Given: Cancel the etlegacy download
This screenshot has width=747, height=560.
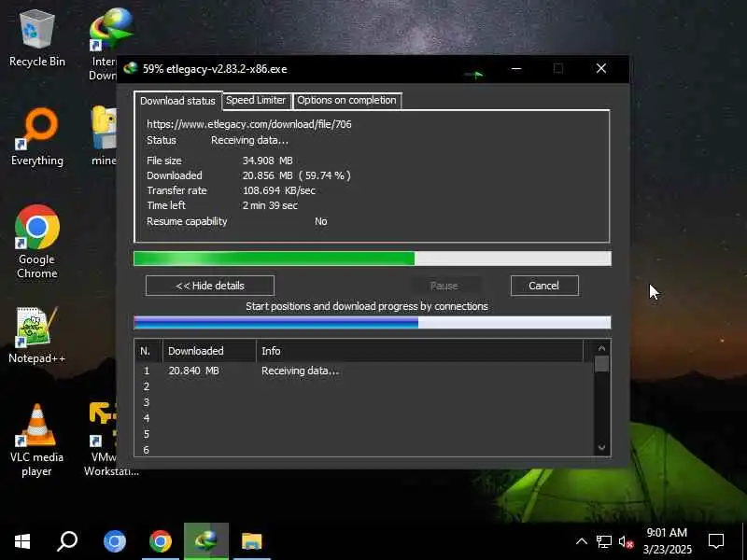Looking at the screenshot, I should pyautogui.click(x=544, y=286).
